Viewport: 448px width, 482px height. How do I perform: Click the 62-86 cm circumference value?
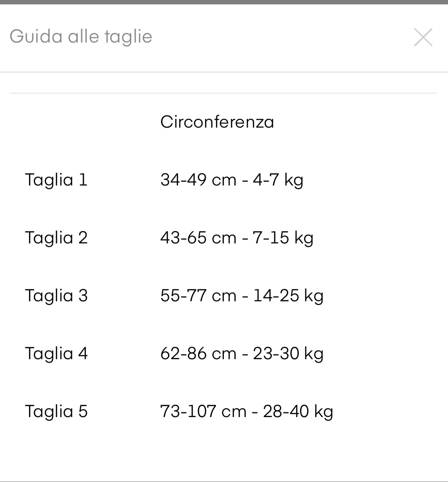tap(198, 353)
